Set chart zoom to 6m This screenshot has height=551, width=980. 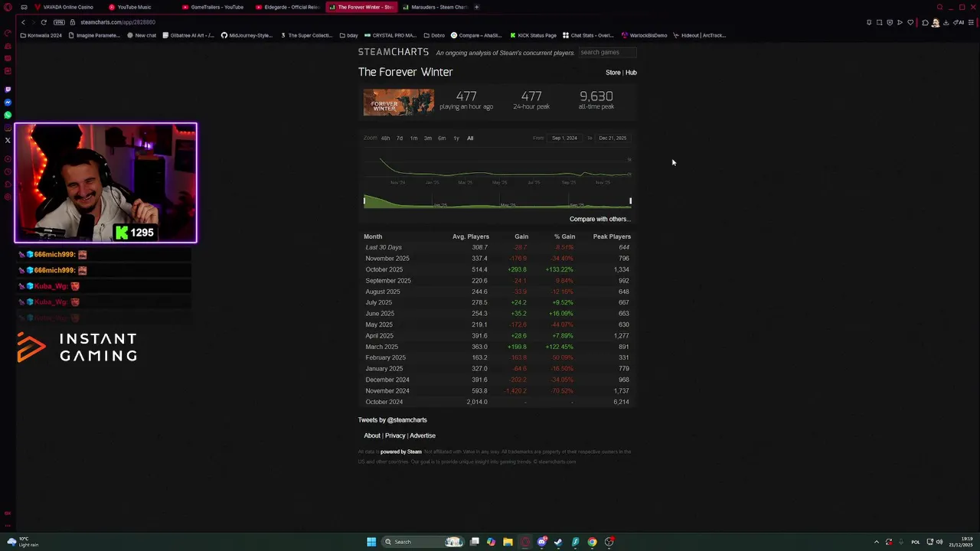tap(442, 139)
